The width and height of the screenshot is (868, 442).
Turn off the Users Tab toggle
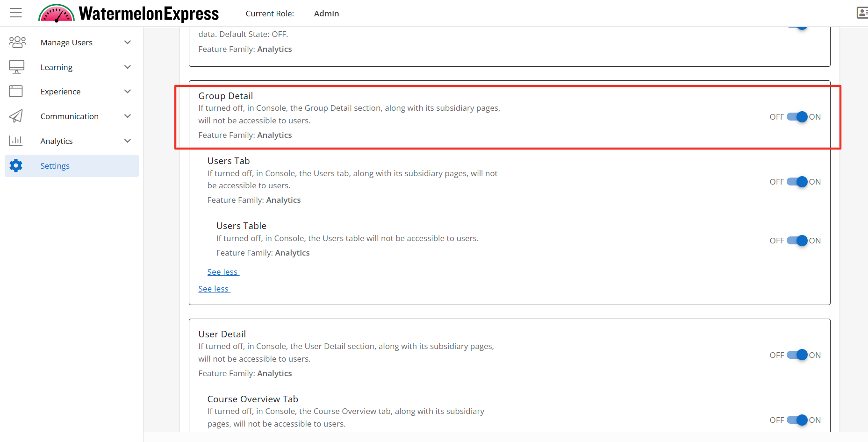pos(796,182)
